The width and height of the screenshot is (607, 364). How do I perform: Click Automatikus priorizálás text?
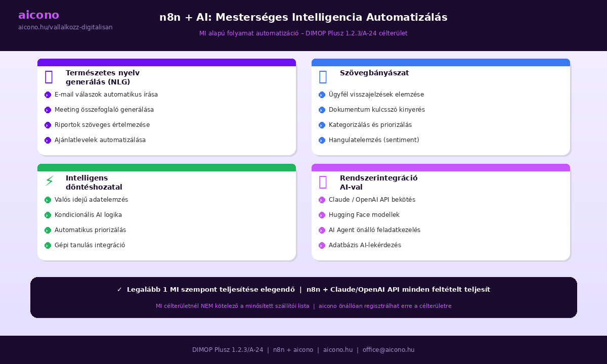[91, 230]
